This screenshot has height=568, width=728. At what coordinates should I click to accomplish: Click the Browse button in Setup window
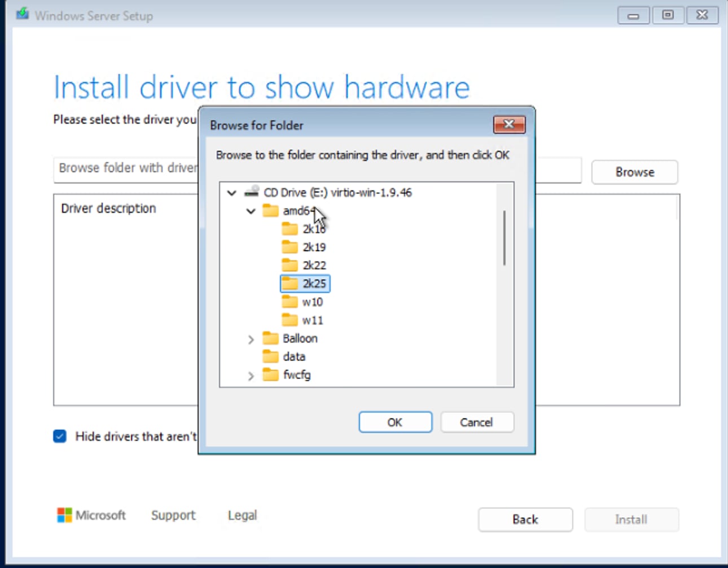[x=634, y=172]
